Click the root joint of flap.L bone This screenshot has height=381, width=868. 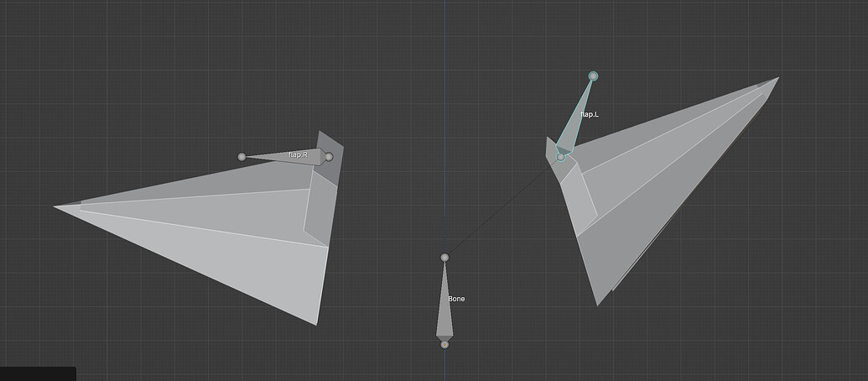tap(561, 157)
